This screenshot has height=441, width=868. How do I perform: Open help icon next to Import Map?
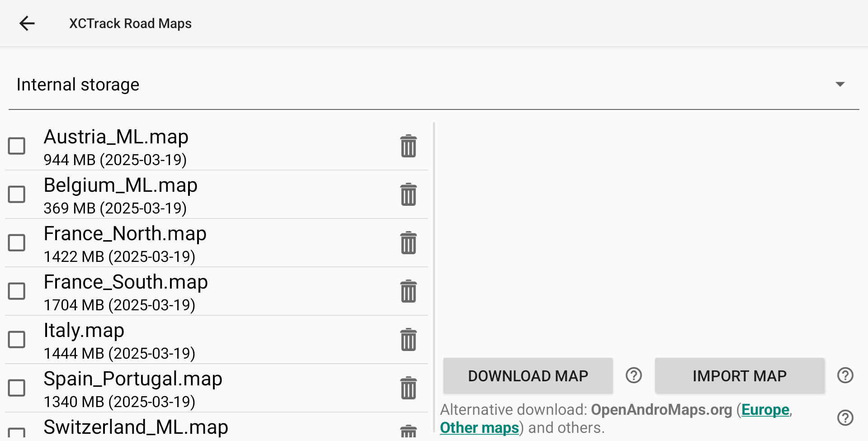point(845,375)
